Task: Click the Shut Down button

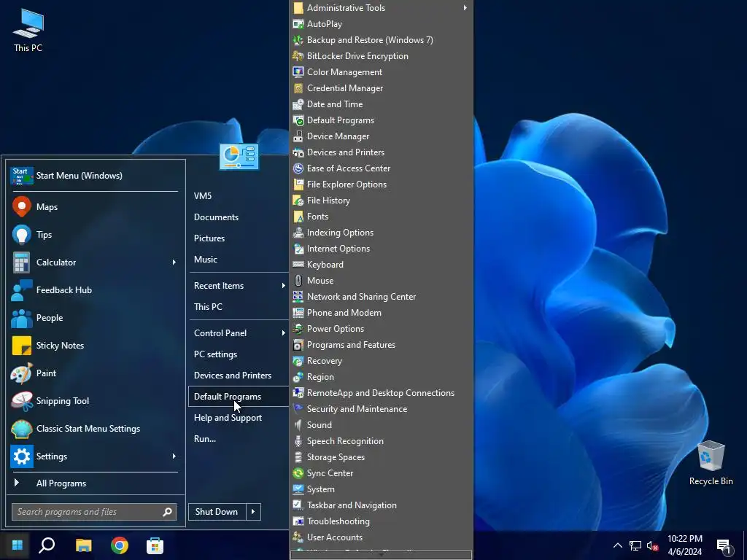Action: [x=217, y=512]
